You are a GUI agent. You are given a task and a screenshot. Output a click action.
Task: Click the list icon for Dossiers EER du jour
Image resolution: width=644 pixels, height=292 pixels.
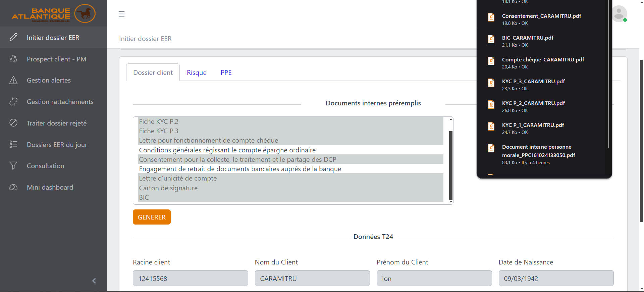click(x=13, y=144)
